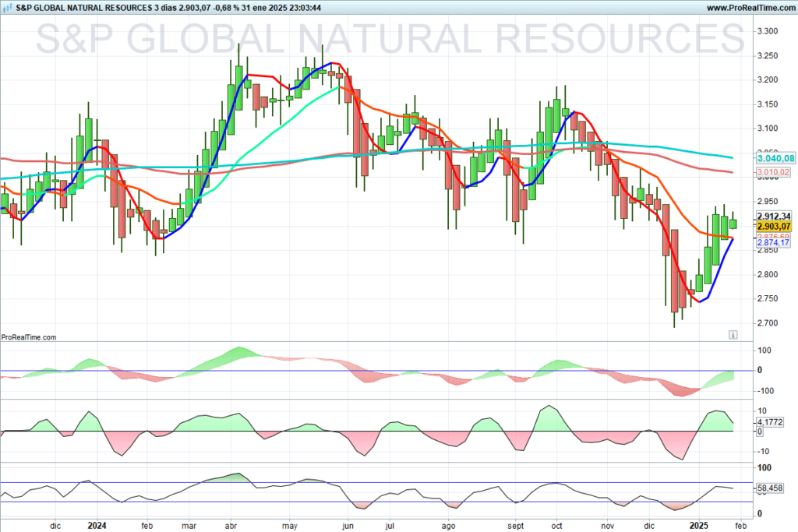Select the 3.150 price axis label
The height and width of the screenshot is (532, 798).
[768, 104]
